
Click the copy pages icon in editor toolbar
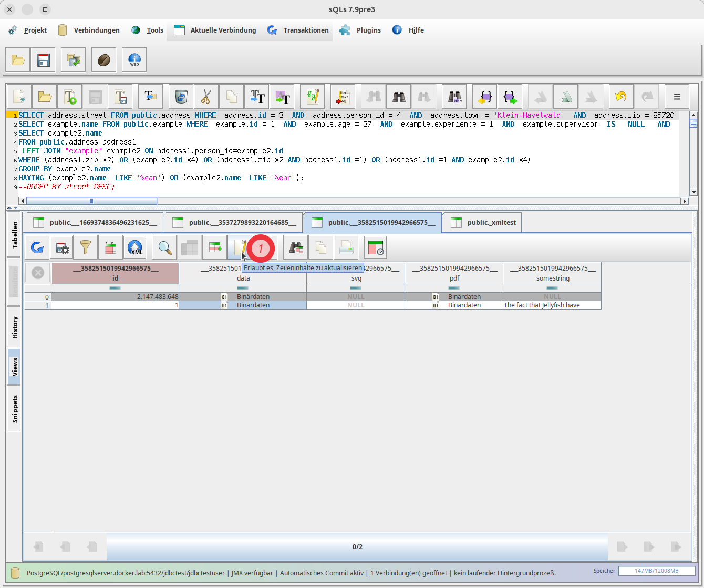232,97
